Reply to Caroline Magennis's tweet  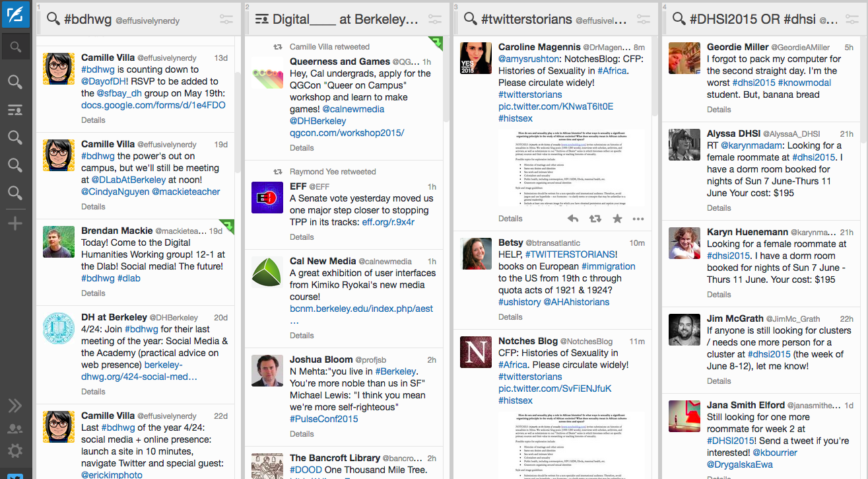(x=573, y=219)
